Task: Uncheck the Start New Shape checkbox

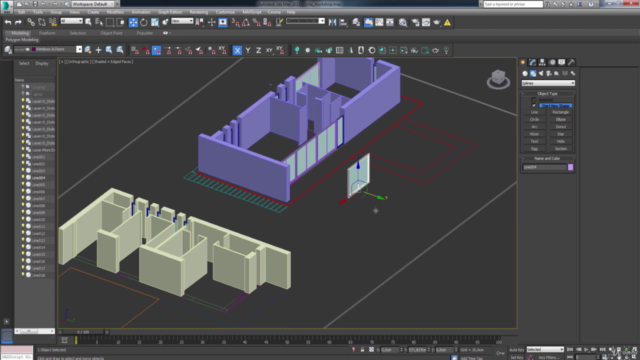Action: pos(533,105)
